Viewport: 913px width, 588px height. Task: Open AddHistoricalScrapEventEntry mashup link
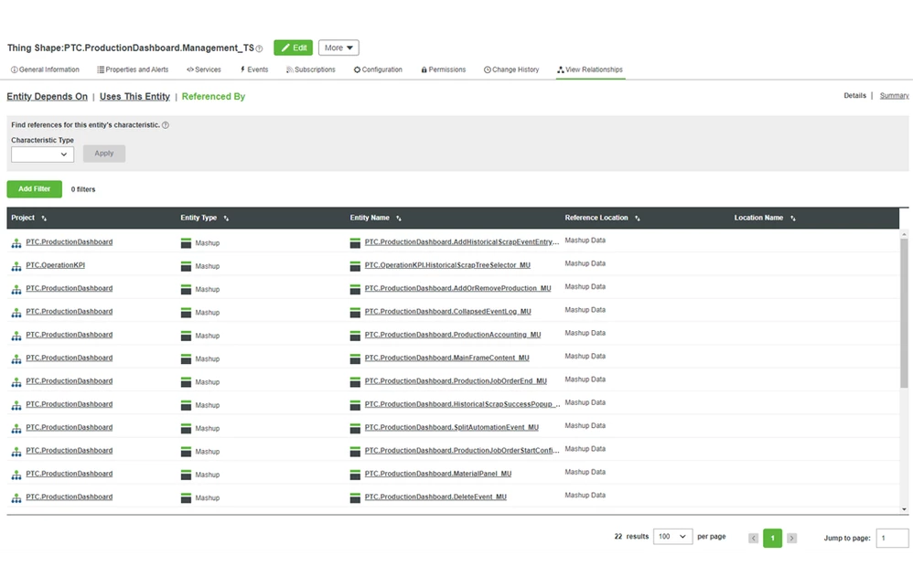462,242
